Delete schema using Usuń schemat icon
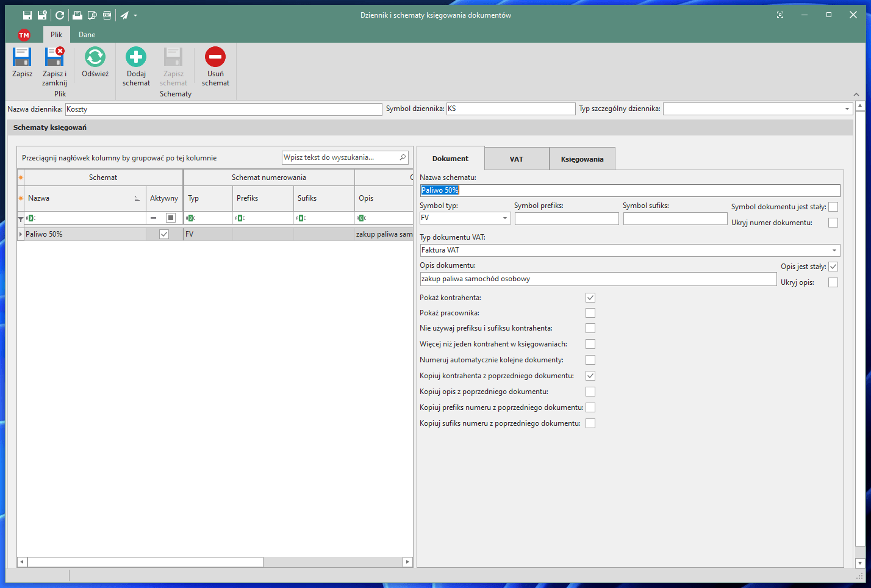Viewport: 871px width, 588px height. tap(215, 57)
